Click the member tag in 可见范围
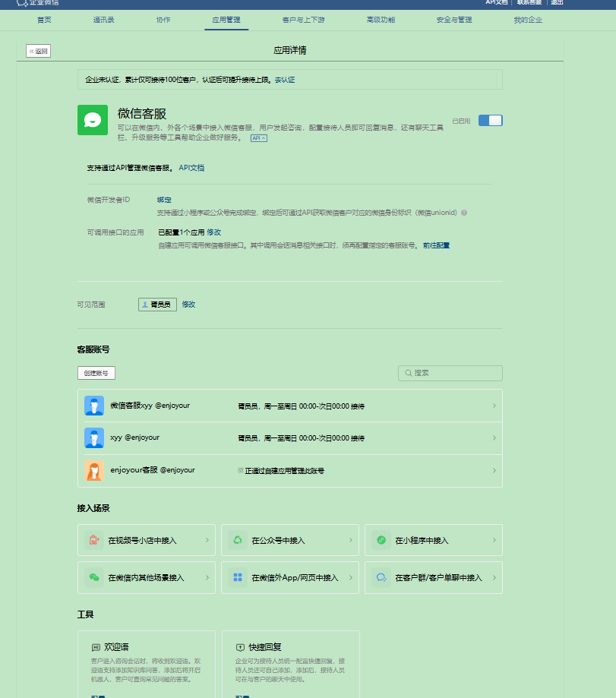616x698 pixels. click(x=157, y=305)
